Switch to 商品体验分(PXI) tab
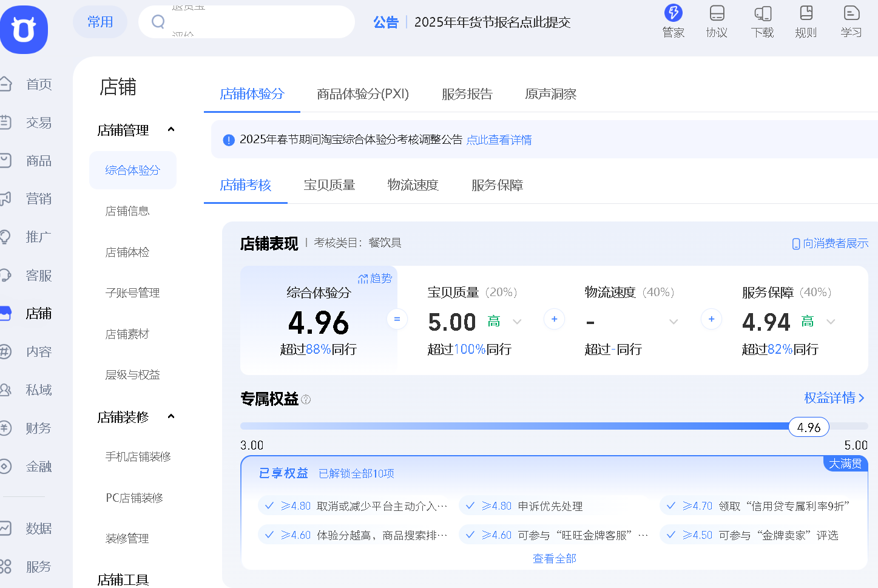The width and height of the screenshot is (878, 588). point(363,94)
